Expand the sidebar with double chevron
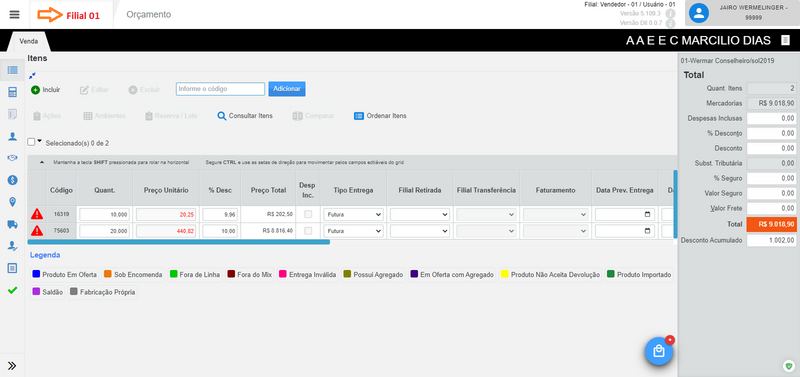Viewport: 800px width, 377px height. tap(12, 365)
